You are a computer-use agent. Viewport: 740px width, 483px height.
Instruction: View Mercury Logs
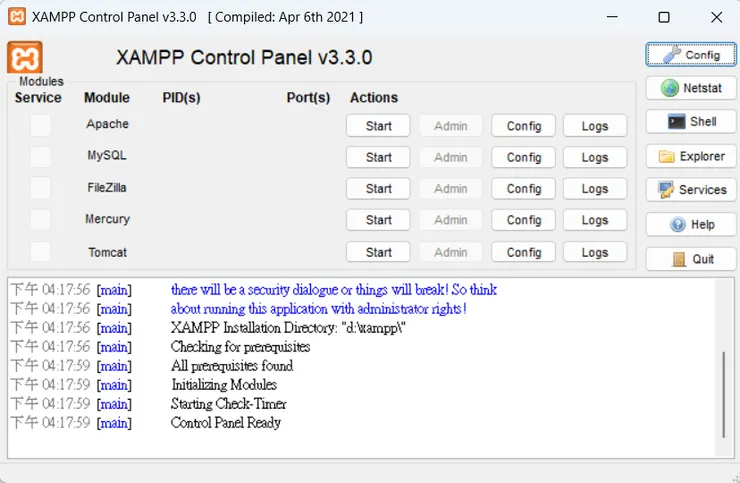point(595,220)
